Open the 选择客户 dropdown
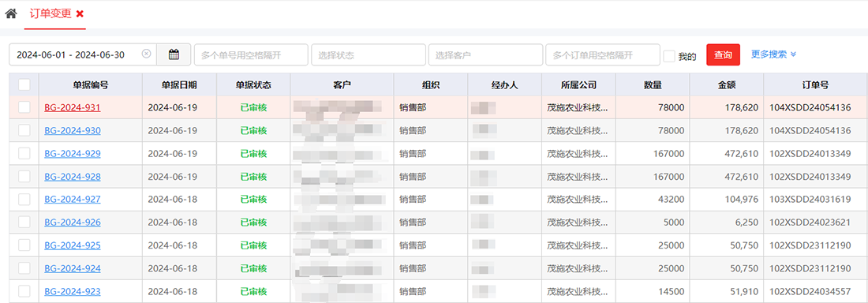Image resolution: width=868 pixels, height=303 pixels. [x=485, y=54]
